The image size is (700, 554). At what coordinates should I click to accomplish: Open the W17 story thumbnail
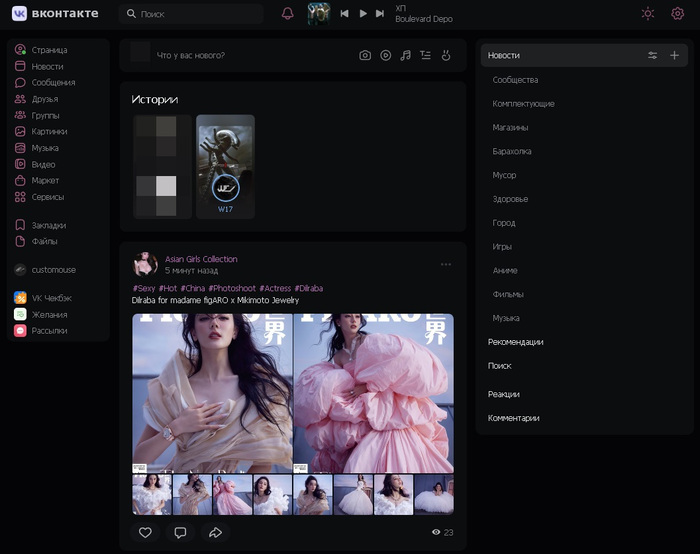click(x=225, y=165)
